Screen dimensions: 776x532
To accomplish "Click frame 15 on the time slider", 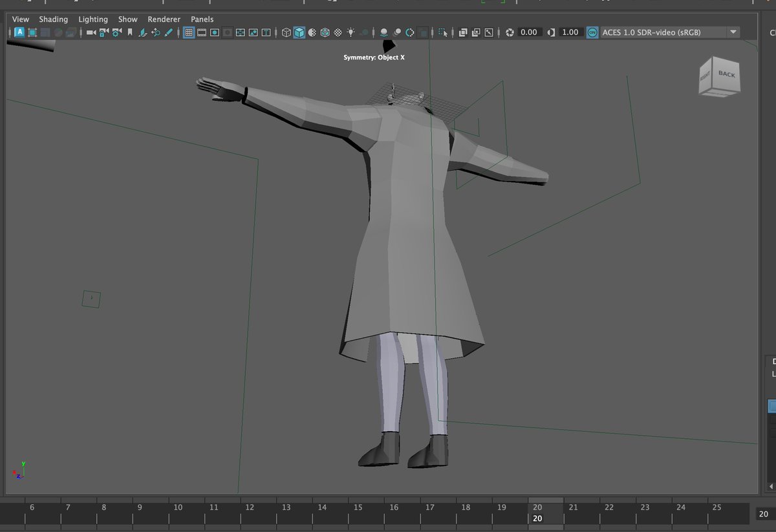I will (x=358, y=507).
